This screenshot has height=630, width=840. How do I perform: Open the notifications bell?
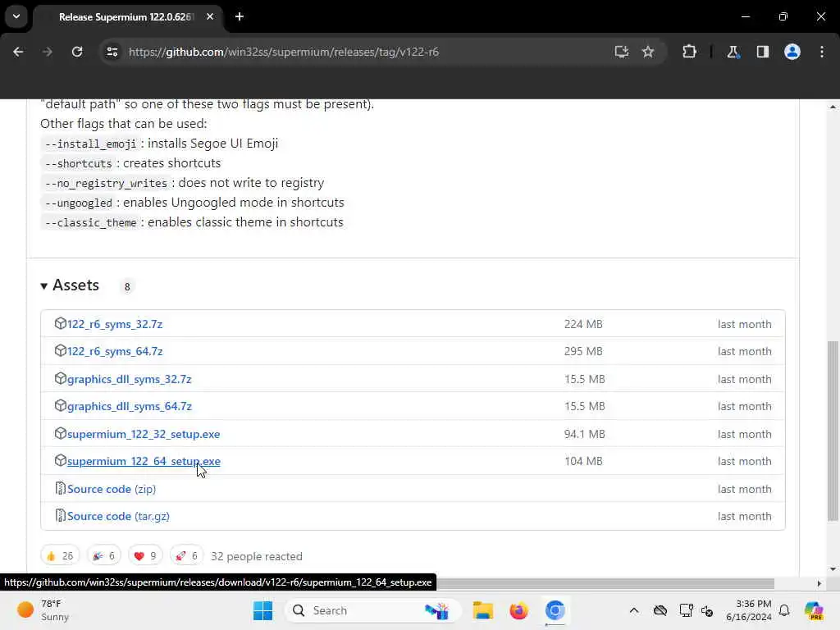(x=784, y=610)
